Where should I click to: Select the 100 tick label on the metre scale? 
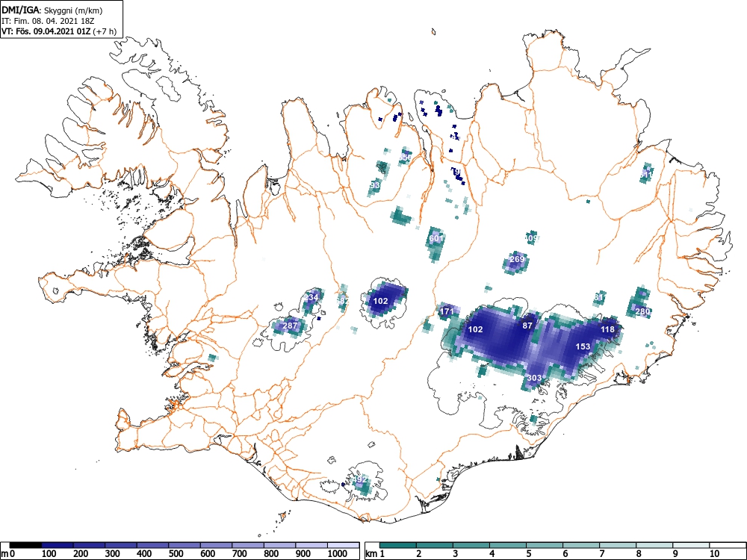coord(49,554)
